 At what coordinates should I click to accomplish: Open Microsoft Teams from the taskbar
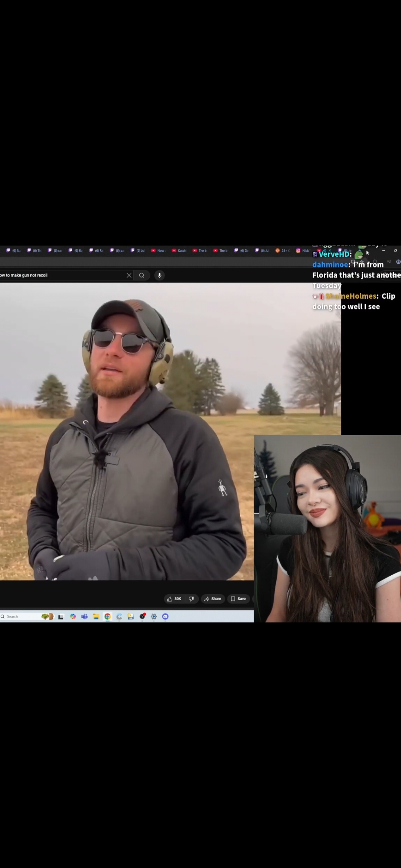[x=84, y=617]
